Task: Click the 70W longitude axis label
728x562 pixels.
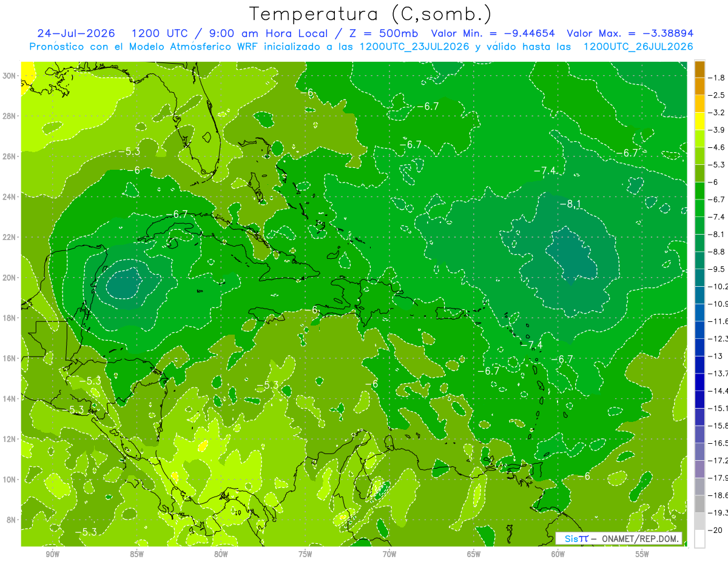Action: tap(389, 555)
